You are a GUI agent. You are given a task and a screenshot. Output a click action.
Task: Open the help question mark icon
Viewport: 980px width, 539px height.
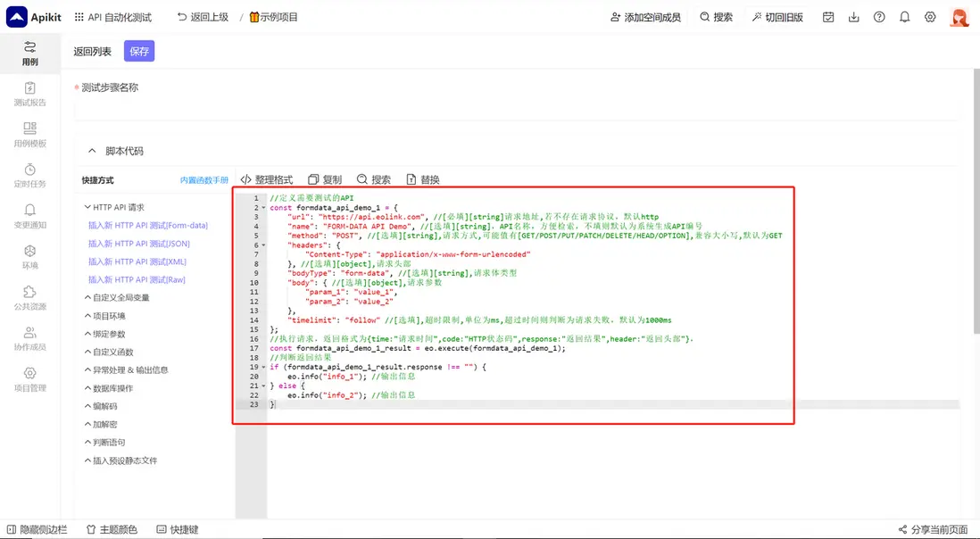(x=879, y=17)
